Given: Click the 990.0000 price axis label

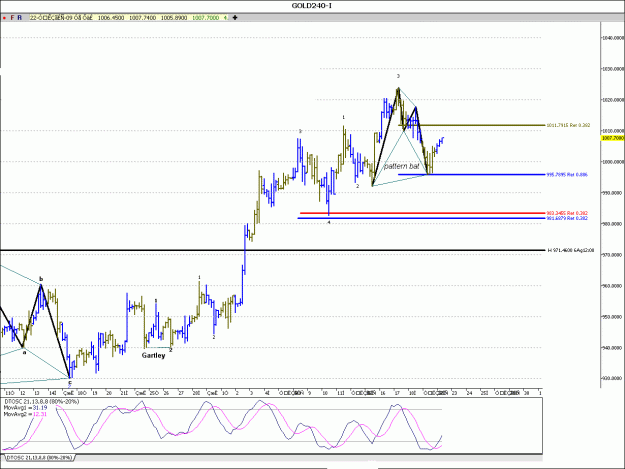Looking at the screenshot, I should click(x=613, y=193).
